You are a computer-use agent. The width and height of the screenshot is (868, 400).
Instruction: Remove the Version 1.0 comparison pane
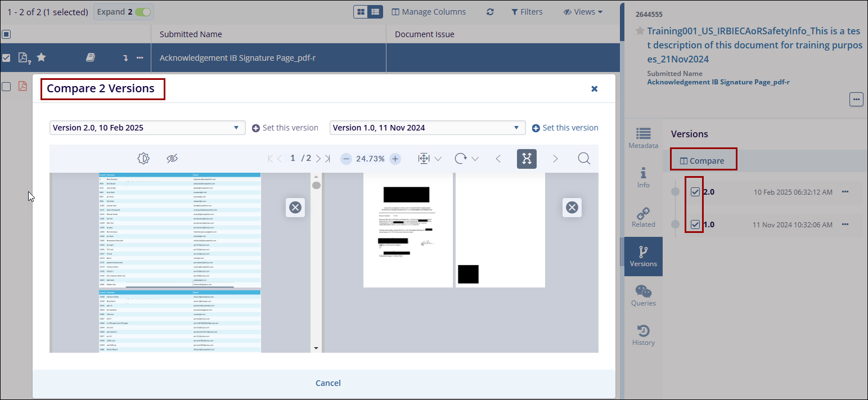coord(572,208)
